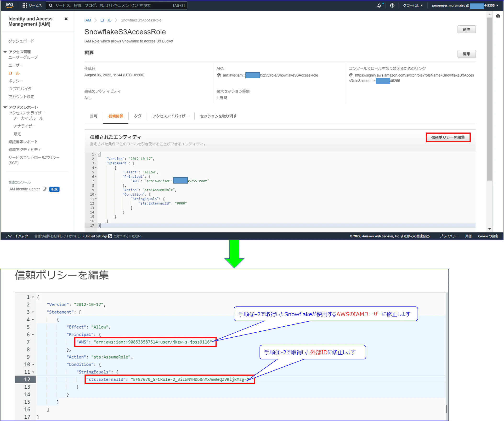
Task: Click the サービス label in top bar
Action: (35, 6)
